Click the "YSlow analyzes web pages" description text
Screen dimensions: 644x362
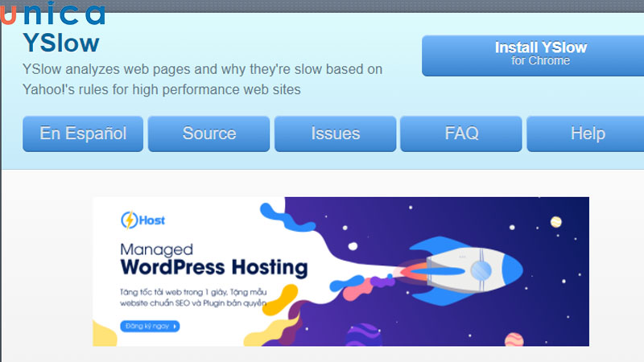coord(203,79)
